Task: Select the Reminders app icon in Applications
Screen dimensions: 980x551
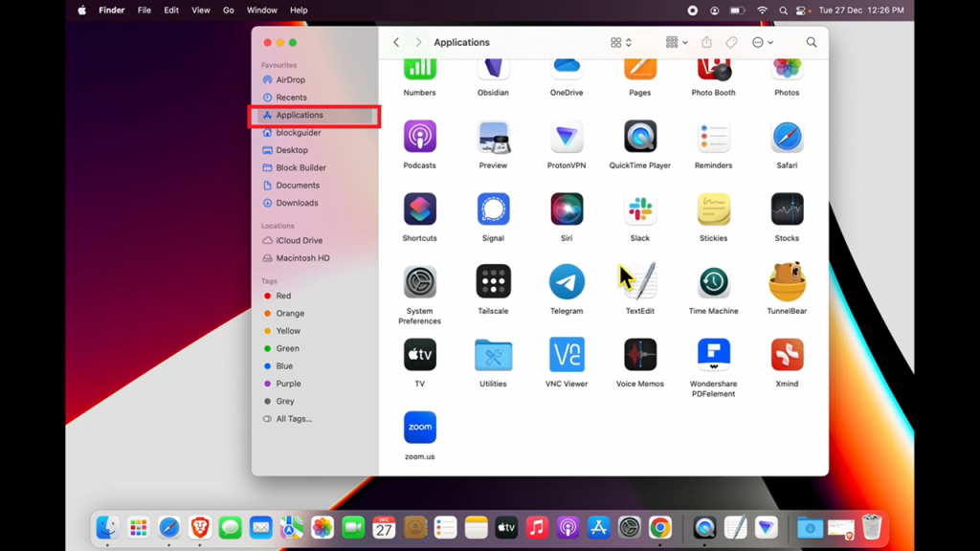Action: [x=713, y=136]
